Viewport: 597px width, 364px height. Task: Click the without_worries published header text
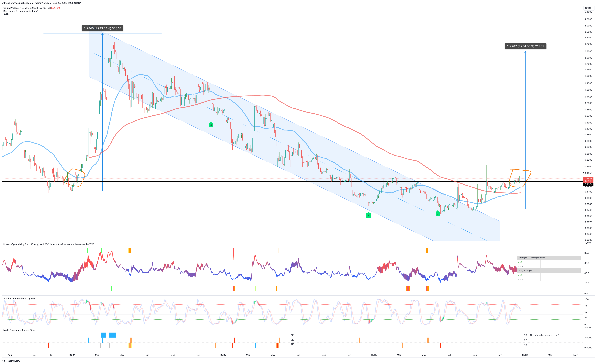pos(41,3)
